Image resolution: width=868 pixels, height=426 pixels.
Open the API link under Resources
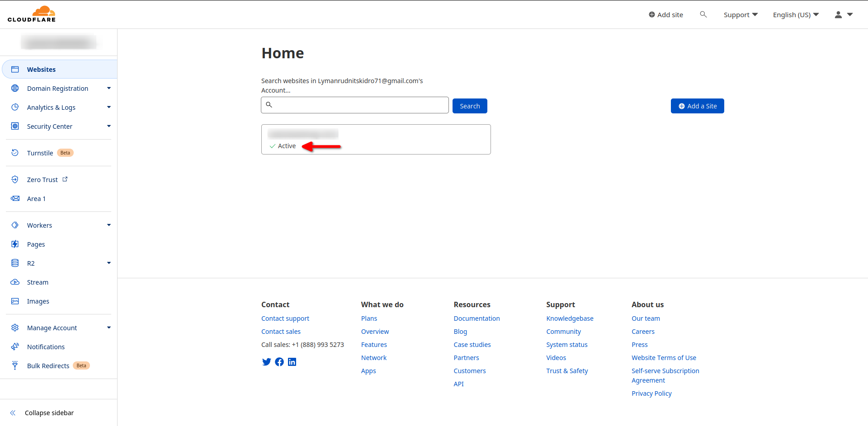click(458, 384)
